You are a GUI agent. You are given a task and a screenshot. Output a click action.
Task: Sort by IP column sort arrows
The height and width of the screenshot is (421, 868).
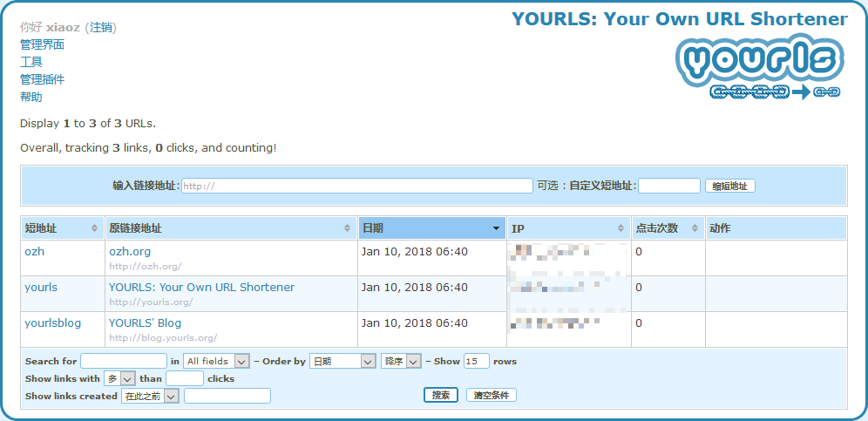click(621, 228)
